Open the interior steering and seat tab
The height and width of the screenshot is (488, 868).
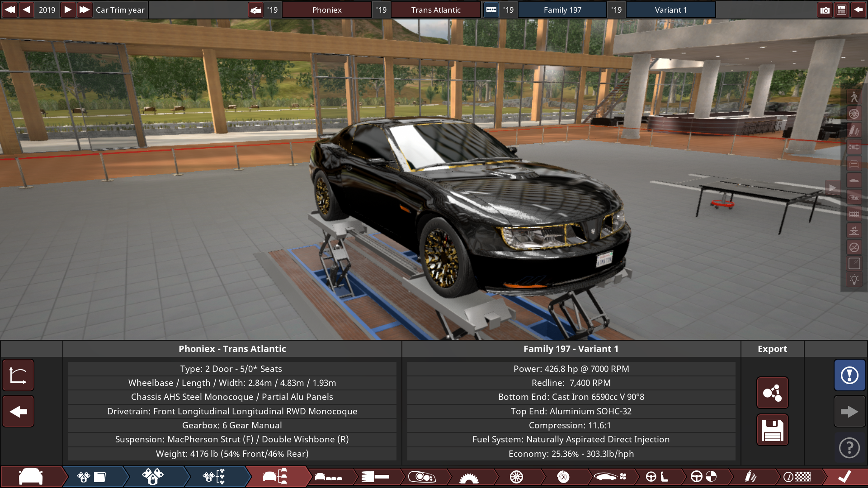657,477
